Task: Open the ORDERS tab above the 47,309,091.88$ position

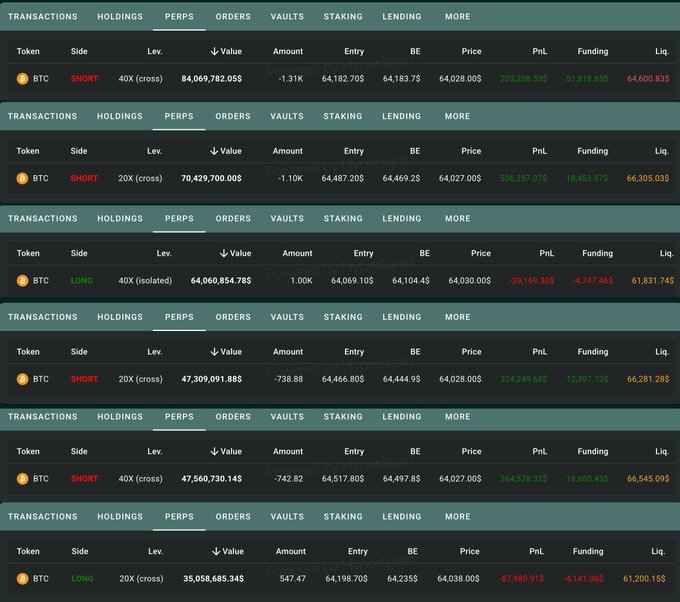Action: pyautogui.click(x=233, y=317)
